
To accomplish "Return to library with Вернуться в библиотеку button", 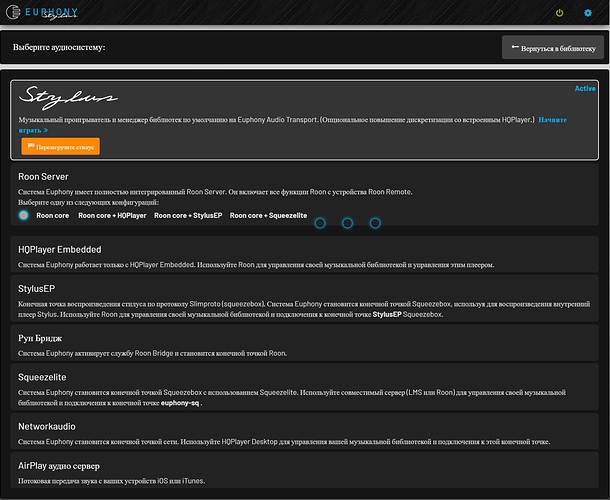I will (x=553, y=48).
